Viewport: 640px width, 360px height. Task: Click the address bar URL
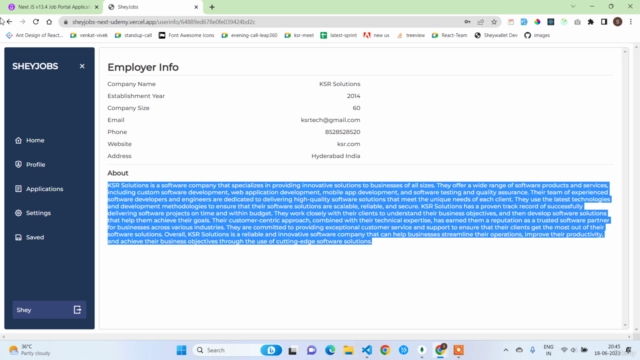(x=164, y=22)
